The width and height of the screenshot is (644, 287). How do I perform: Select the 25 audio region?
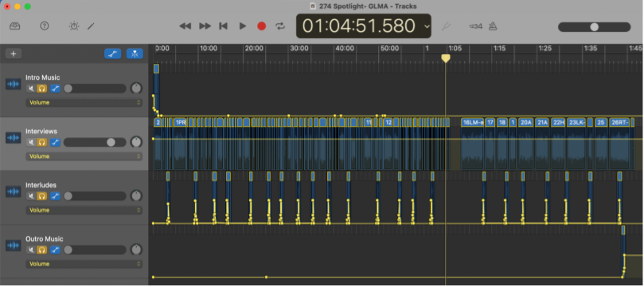click(x=600, y=144)
